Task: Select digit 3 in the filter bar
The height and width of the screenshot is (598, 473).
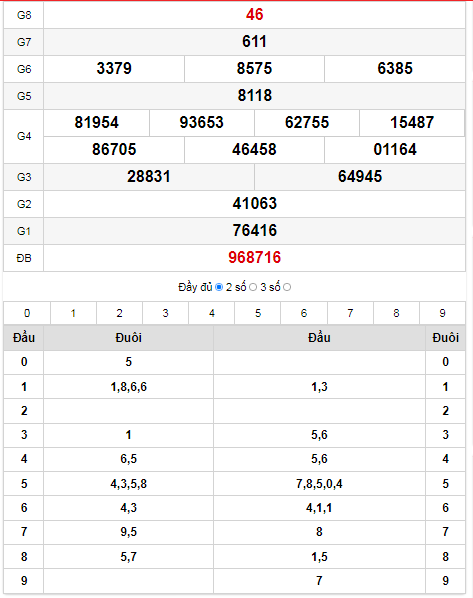Action: tap(166, 313)
